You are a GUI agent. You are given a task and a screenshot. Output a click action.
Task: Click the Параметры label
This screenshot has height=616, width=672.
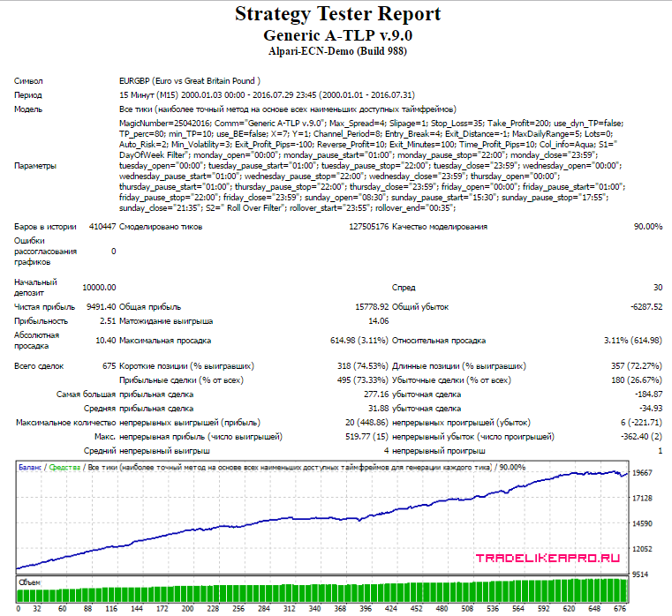pos(35,166)
